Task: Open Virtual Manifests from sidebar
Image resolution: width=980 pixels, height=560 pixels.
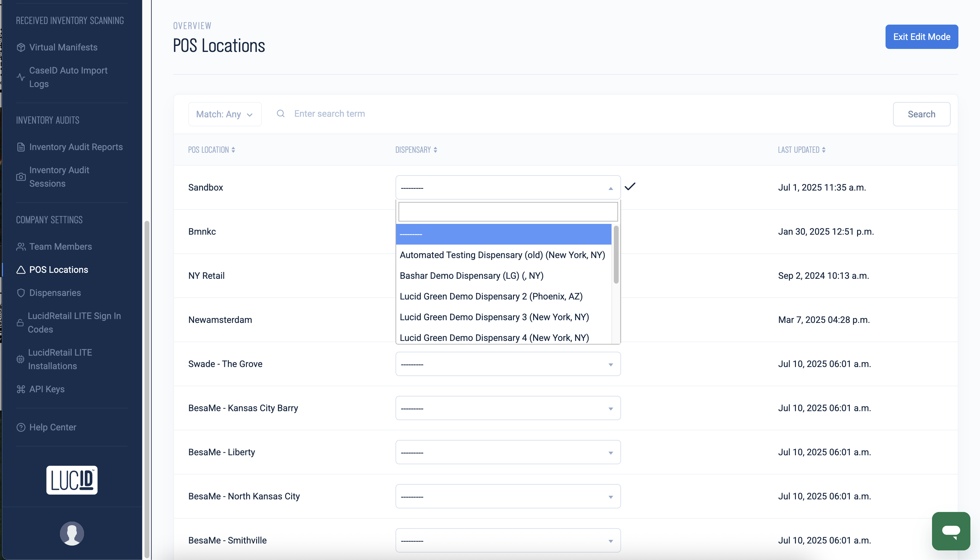Action: 63,47
